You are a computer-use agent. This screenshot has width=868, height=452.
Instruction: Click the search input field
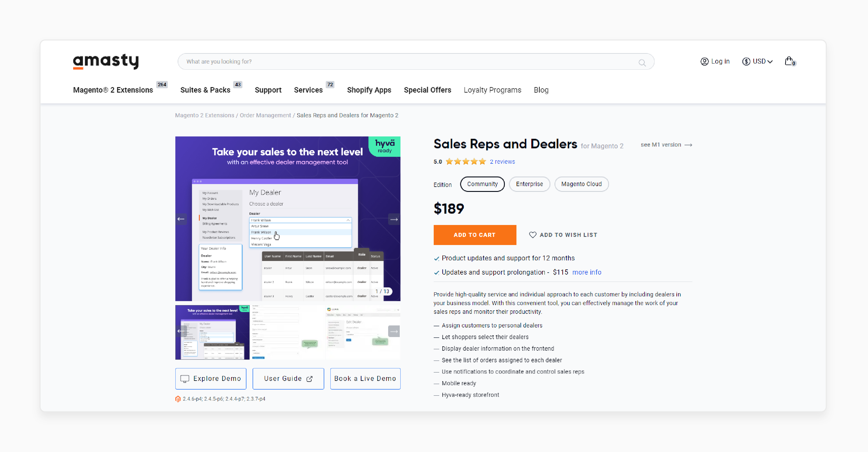coord(415,62)
